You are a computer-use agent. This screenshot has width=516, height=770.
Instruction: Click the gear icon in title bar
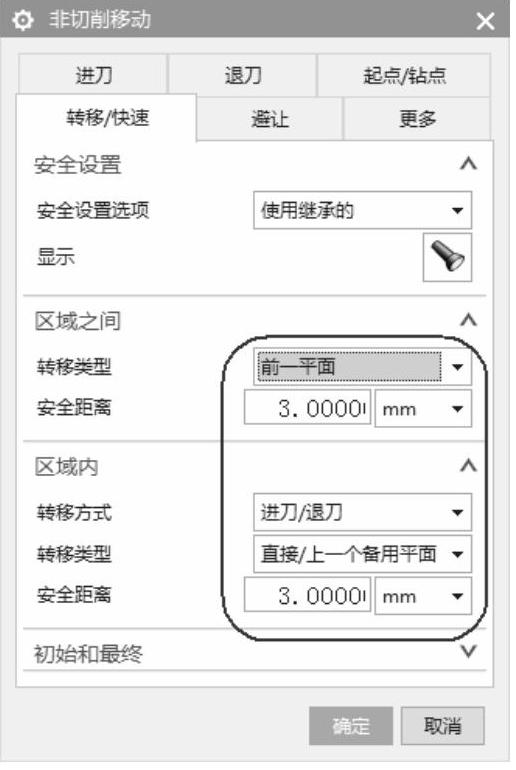click(x=23, y=20)
